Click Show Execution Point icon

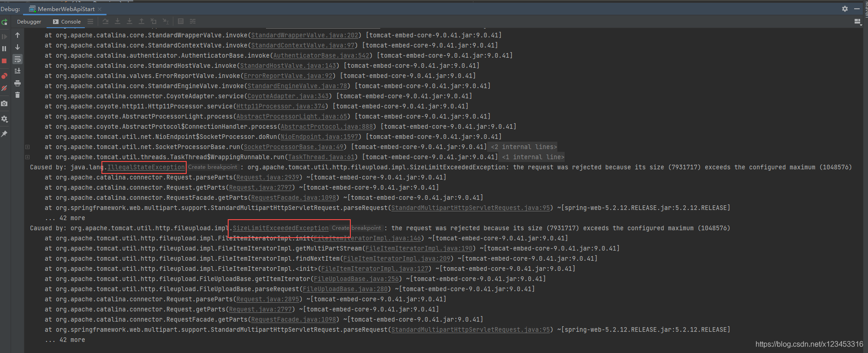[90, 21]
